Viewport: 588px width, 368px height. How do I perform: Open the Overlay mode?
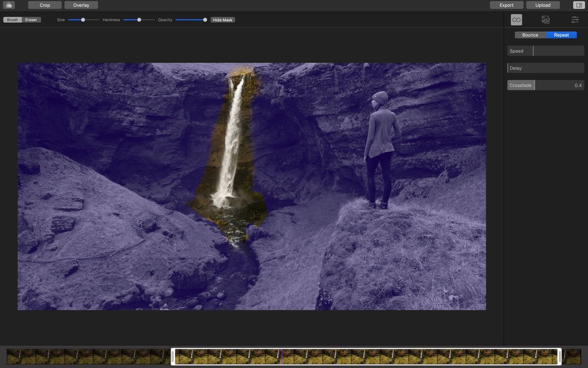(x=81, y=5)
